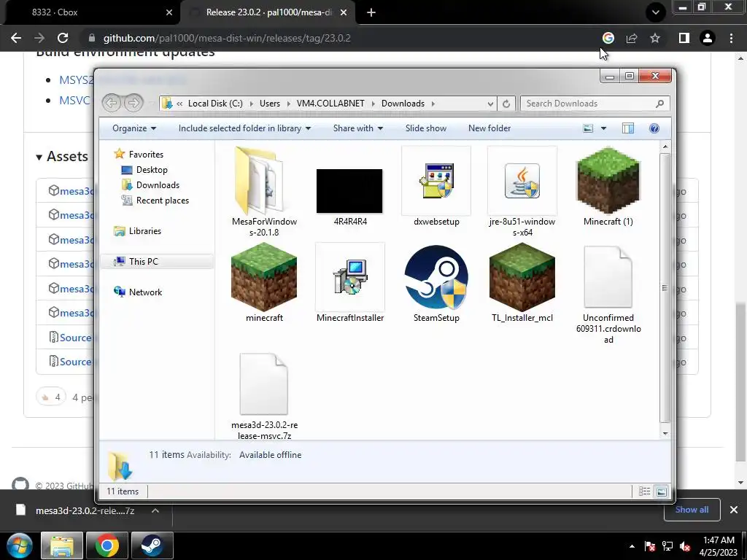Open the Share with dropdown
Viewport: 747px width, 560px height.
point(358,128)
